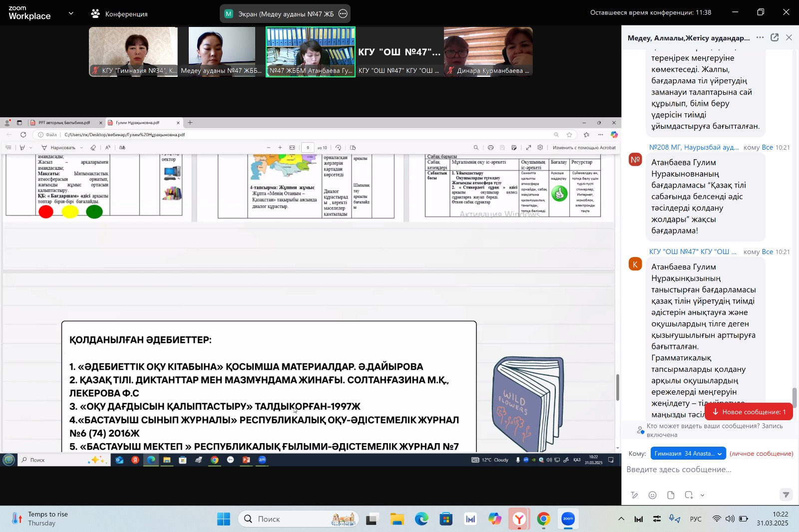Screen dimensions: 799x532
Task: Open the emoji picker in chat
Action: (652, 495)
